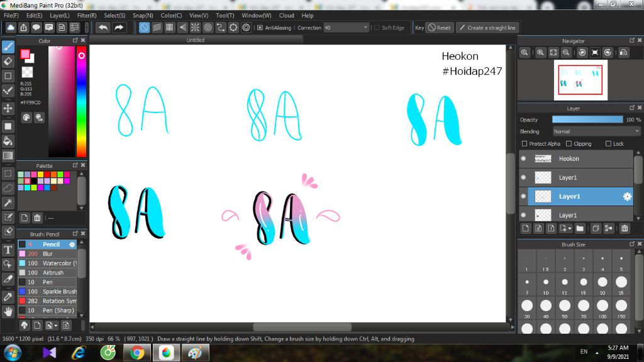Zoom out using Navigator panel
Image resolution: width=644 pixels, height=362 pixels.
point(566,53)
